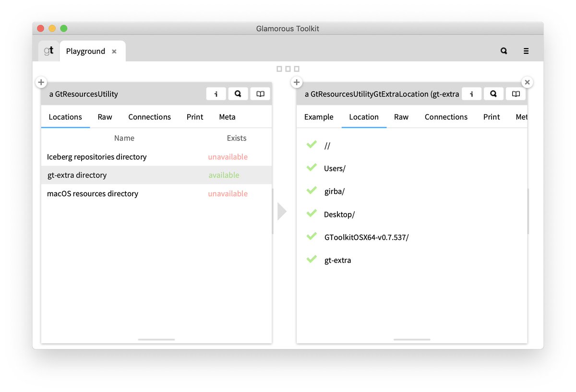The height and width of the screenshot is (392, 576).
Task: Click the Exists column header
Action: 237,138
